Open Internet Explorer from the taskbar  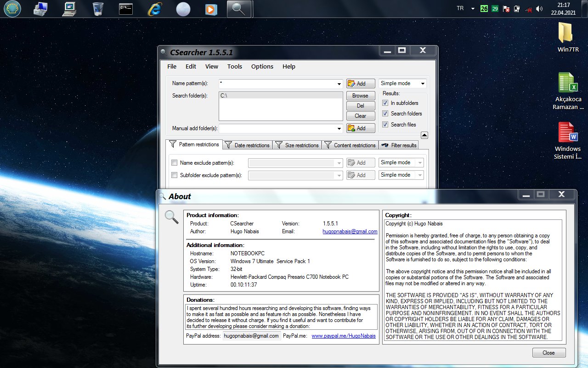click(x=155, y=9)
